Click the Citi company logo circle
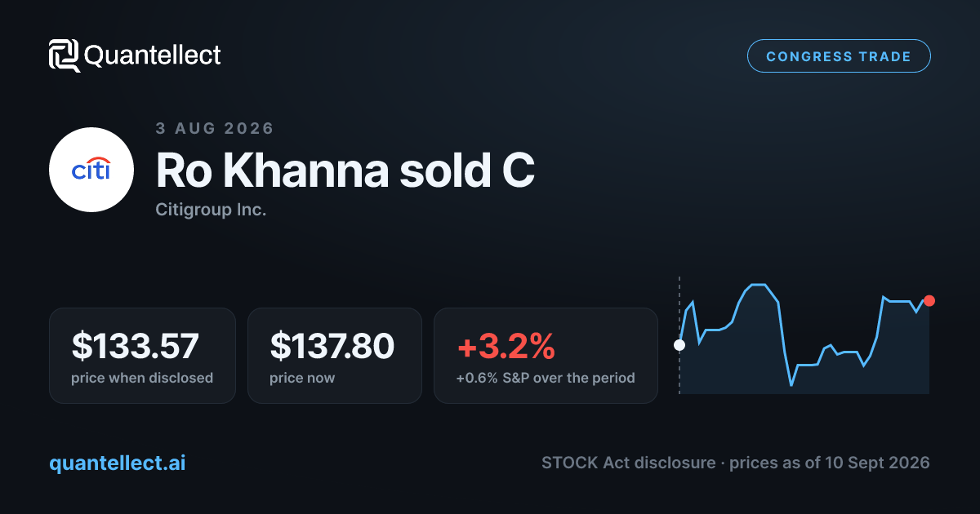980x514 pixels. coord(91,170)
